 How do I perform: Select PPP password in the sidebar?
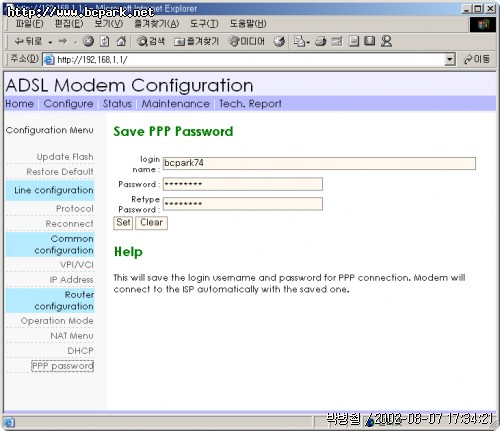(x=63, y=366)
